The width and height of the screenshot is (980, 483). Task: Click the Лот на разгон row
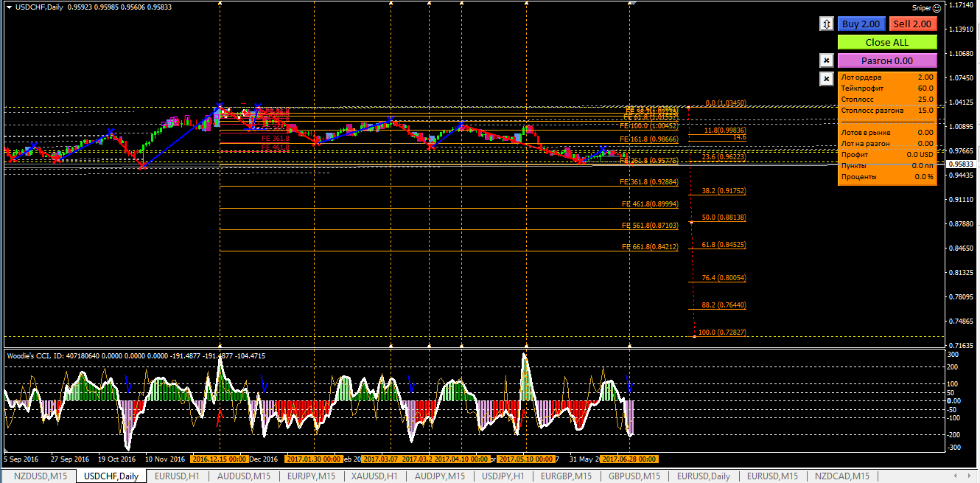coord(887,143)
